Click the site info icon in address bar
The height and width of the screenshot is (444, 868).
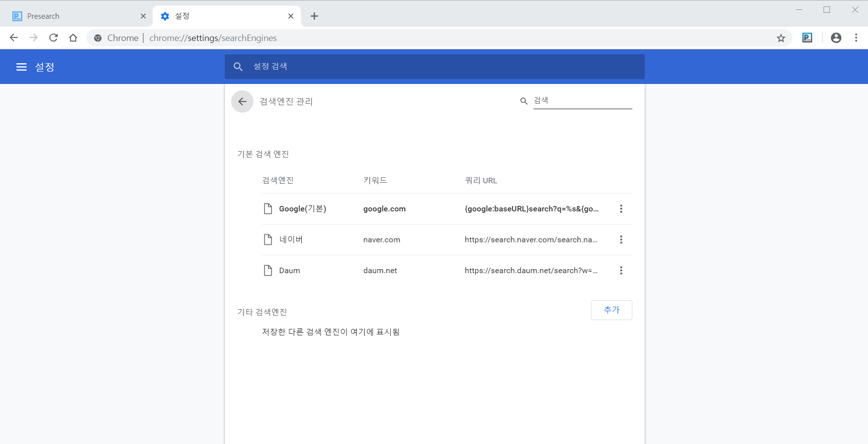tap(98, 38)
